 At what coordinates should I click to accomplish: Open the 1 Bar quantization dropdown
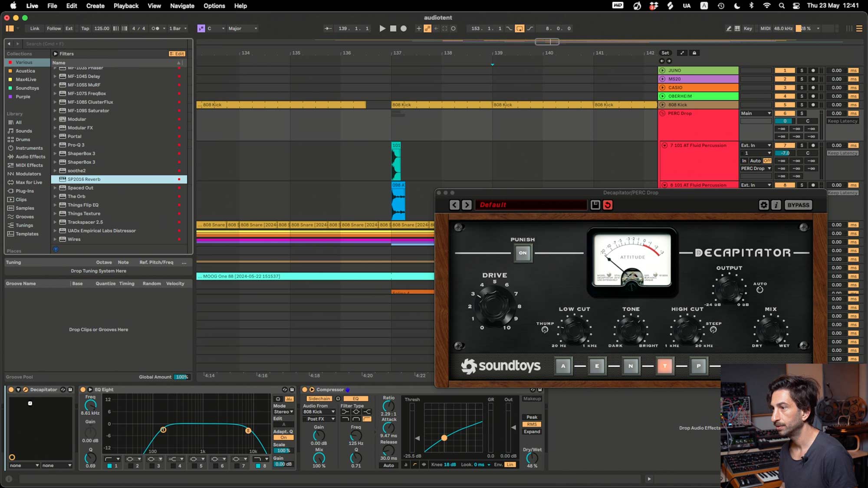(x=178, y=29)
